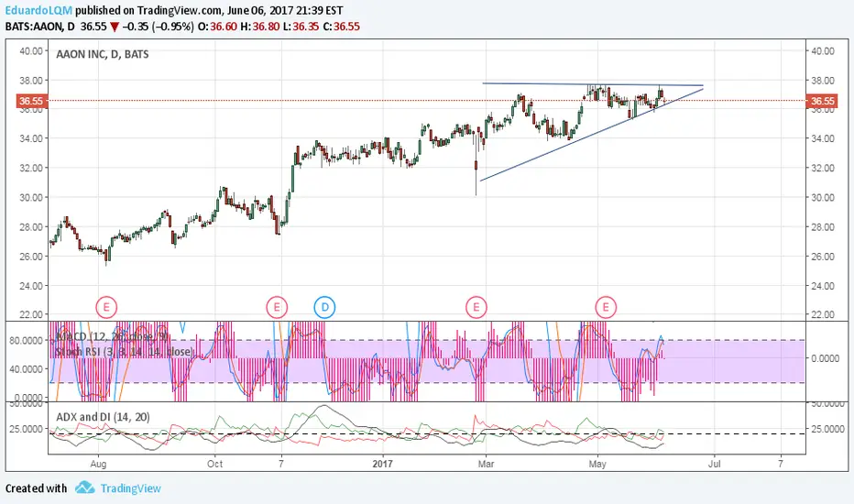Click the TradingView link at the bottom
The height and width of the screenshot is (504, 854).
point(131,488)
